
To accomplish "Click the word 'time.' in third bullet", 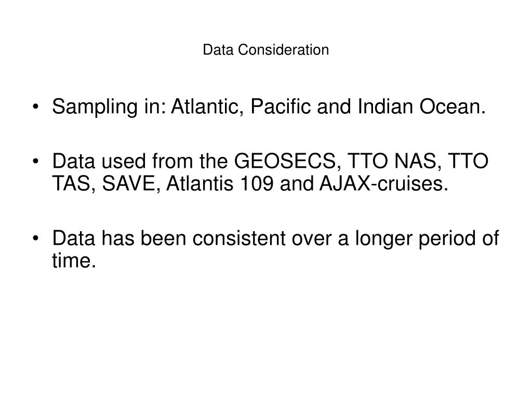I will (74, 261).
